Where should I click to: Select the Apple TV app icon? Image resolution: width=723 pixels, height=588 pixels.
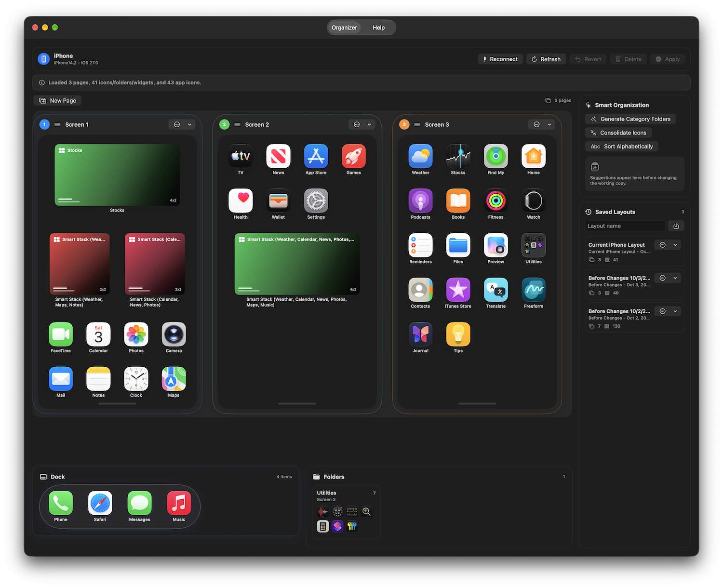point(241,156)
